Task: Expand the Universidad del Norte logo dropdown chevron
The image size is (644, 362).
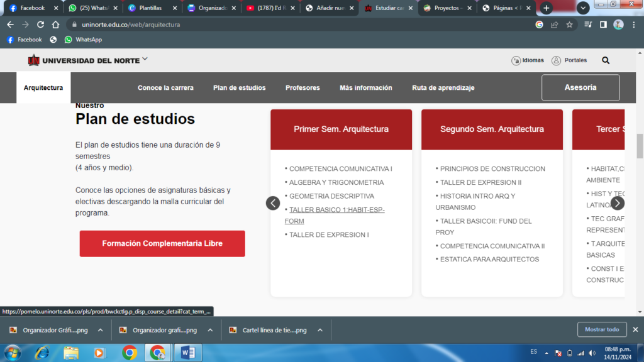Action: tap(145, 59)
